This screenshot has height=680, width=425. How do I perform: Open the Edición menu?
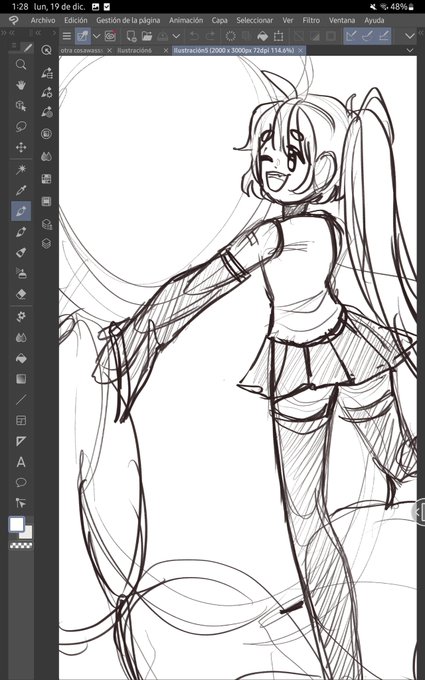[x=76, y=20]
